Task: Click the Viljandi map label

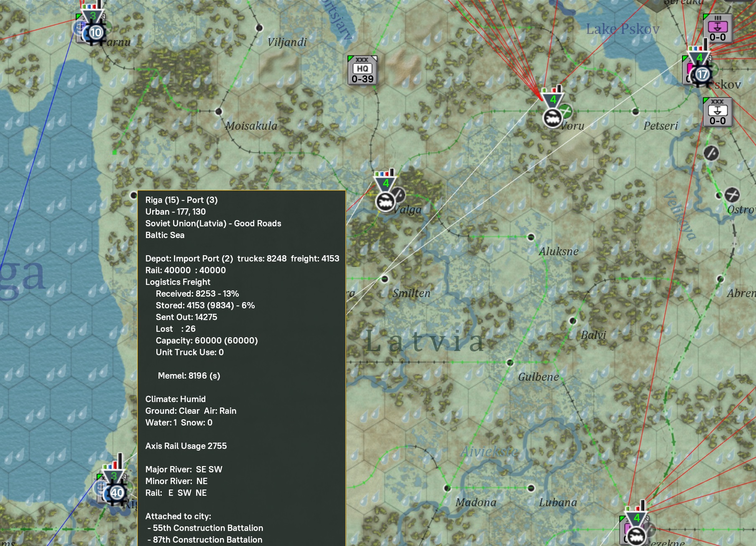Action: (x=287, y=42)
